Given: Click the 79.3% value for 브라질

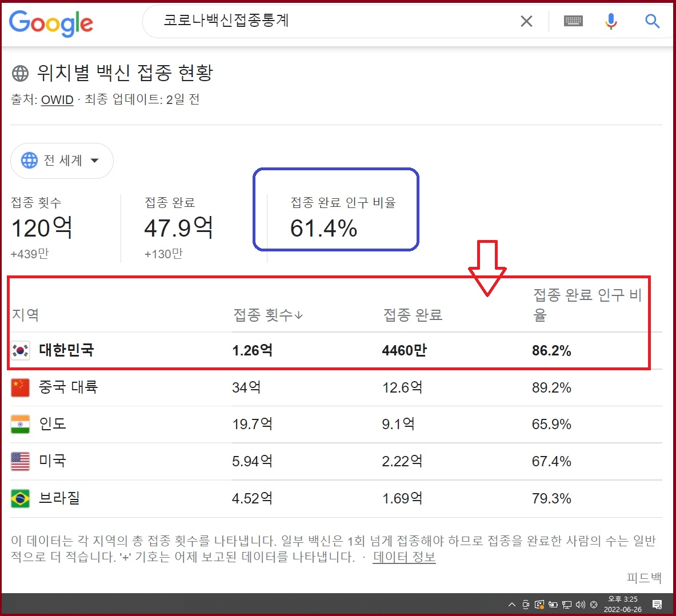Looking at the screenshot, I should 551,498.
